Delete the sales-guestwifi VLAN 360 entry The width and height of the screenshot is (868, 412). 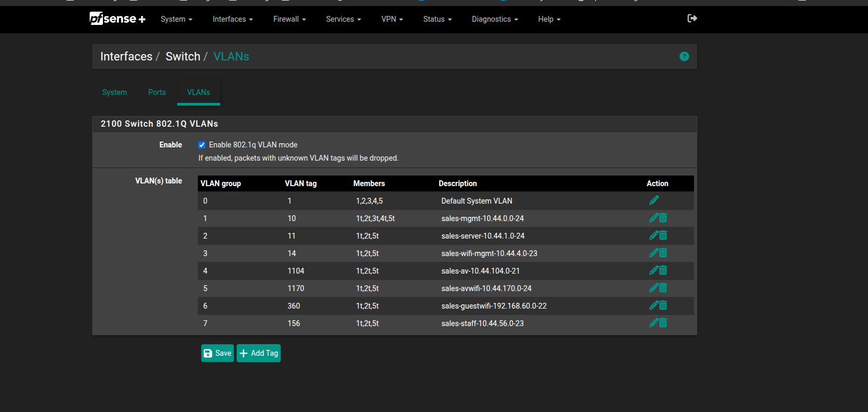tap(663, 305)
